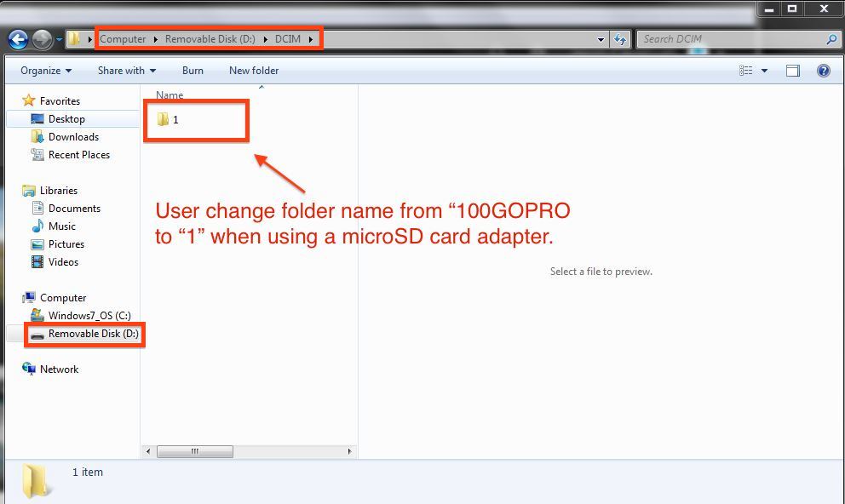Open the Share with menu
This screenshot has width=845, height=504.
coord(127,71)
